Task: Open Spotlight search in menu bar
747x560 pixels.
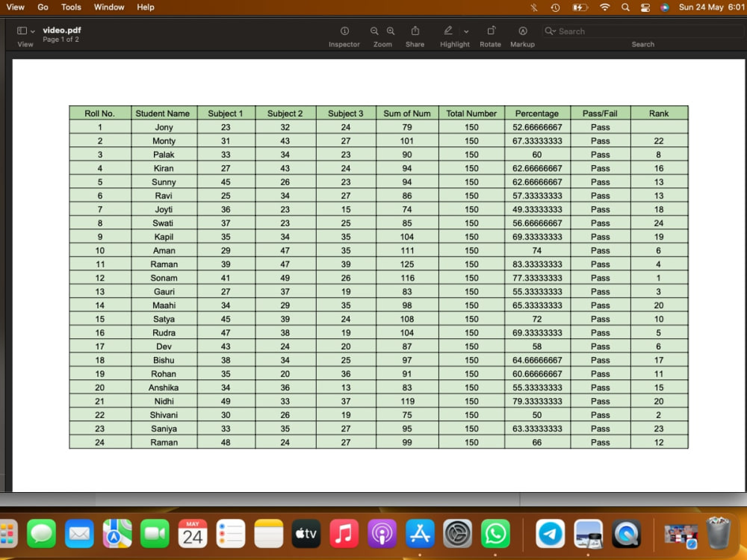Action: (625, 7)
